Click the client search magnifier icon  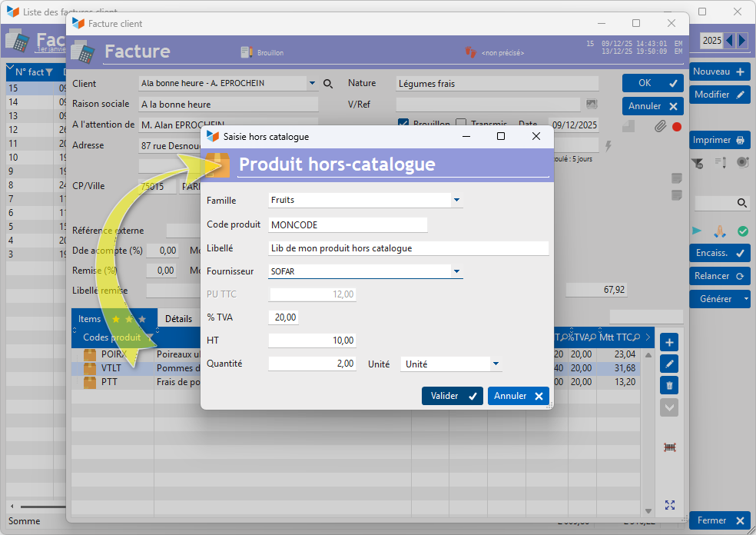(x=328, y=84)
